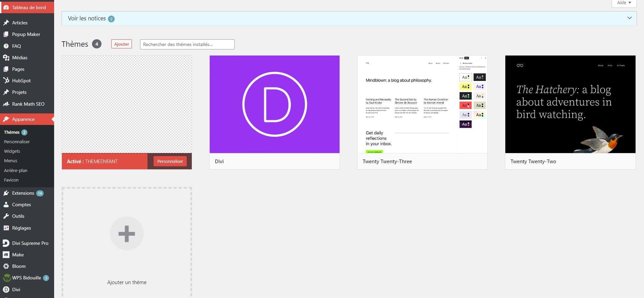
Task: Click the HubSpot sprocket icon
Action: [x=6, y=81]
